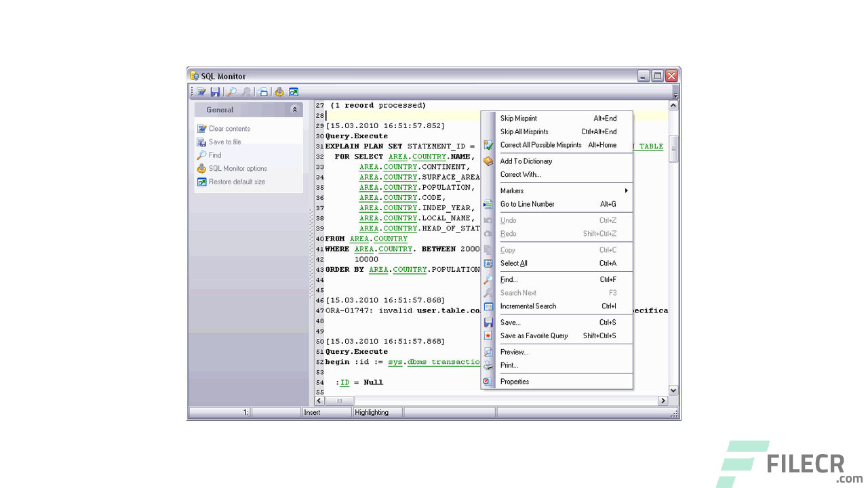Image resolution: width=868 pixels, height=488 pixels.
Task: Click "EXPLAIN PLAN SET STATEMENT_ID" on line 31
Action: point(395,146)
